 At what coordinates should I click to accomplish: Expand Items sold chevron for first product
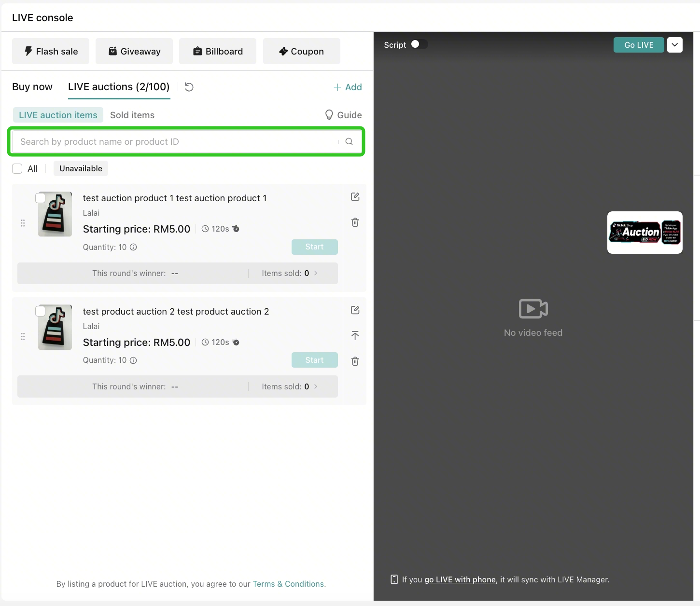coord(316,273)
